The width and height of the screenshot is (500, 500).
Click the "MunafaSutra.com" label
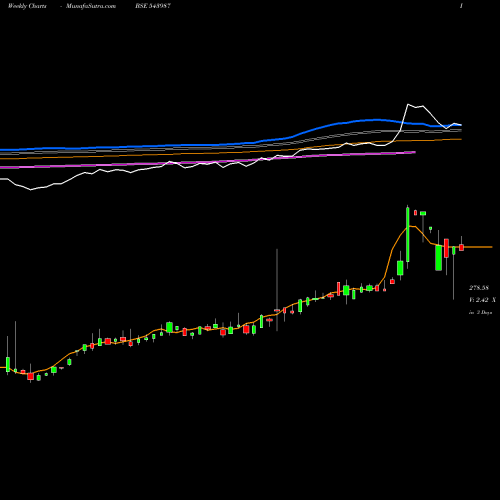click(x=91, y=6)
